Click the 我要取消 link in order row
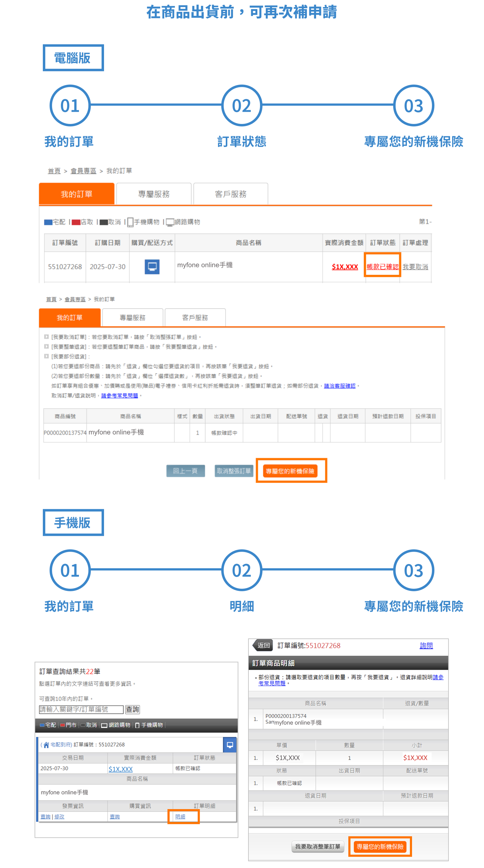Viewport: 484px width, 868px height. 415,267
